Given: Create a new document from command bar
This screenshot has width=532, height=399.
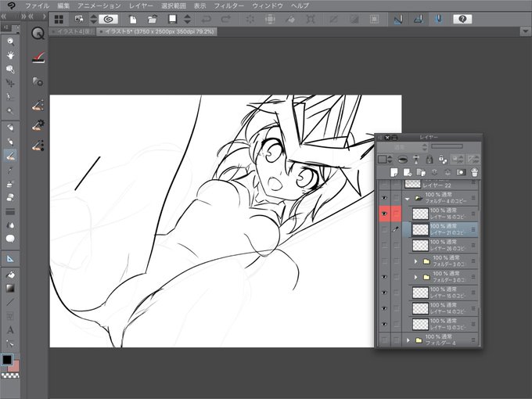Looking at the screenshot, I should click(133, 20).
